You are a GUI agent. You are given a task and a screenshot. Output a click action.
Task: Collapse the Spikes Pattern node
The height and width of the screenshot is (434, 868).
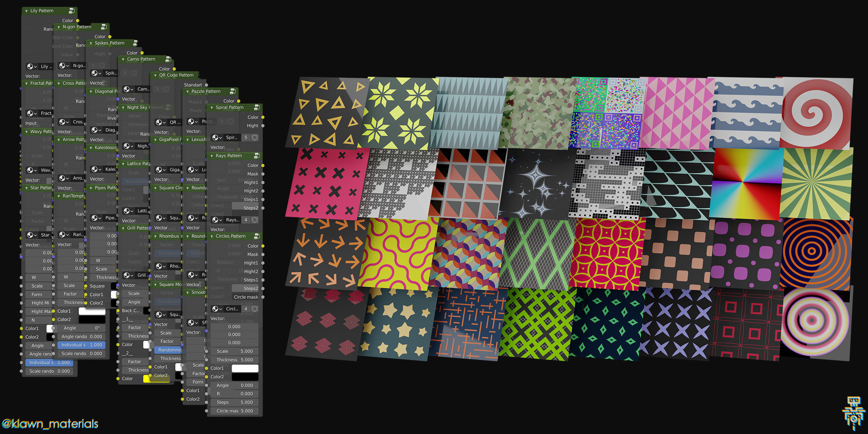tap(91, 43)
